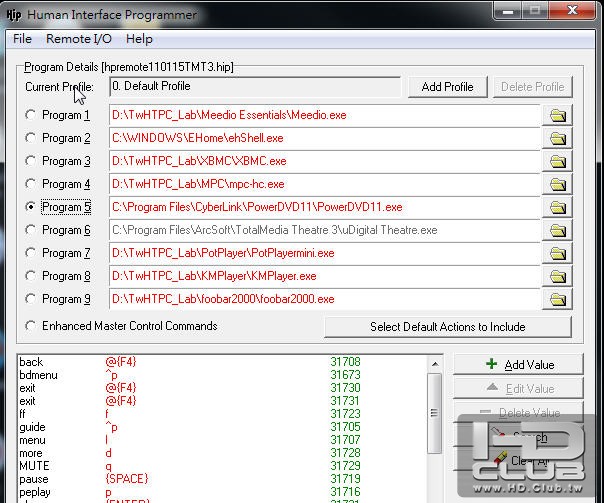Click the PotPlayermini.exe path field

coord(325,253)
